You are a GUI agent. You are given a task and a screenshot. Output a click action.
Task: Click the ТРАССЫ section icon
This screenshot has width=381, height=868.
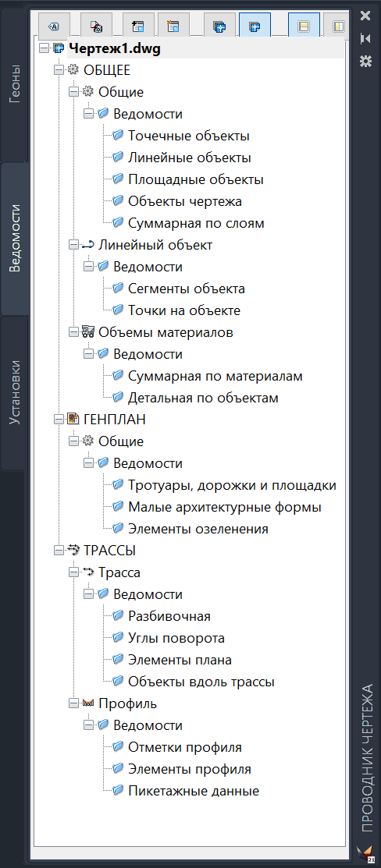73,551
